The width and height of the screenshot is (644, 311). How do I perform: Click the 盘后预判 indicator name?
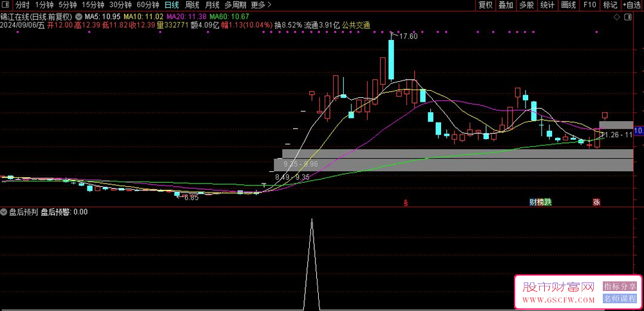tap(23, 212)
